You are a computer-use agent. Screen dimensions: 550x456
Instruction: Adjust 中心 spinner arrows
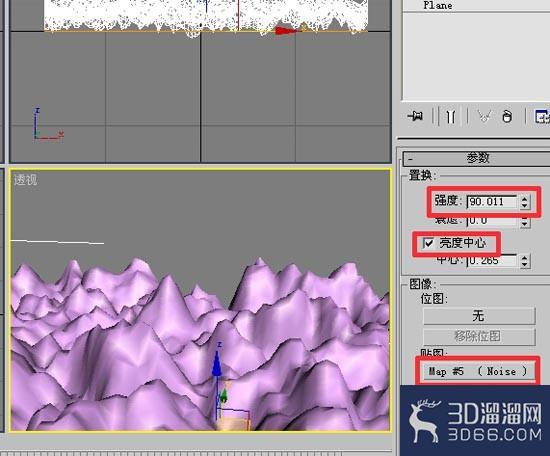click(x=524, y=261)
